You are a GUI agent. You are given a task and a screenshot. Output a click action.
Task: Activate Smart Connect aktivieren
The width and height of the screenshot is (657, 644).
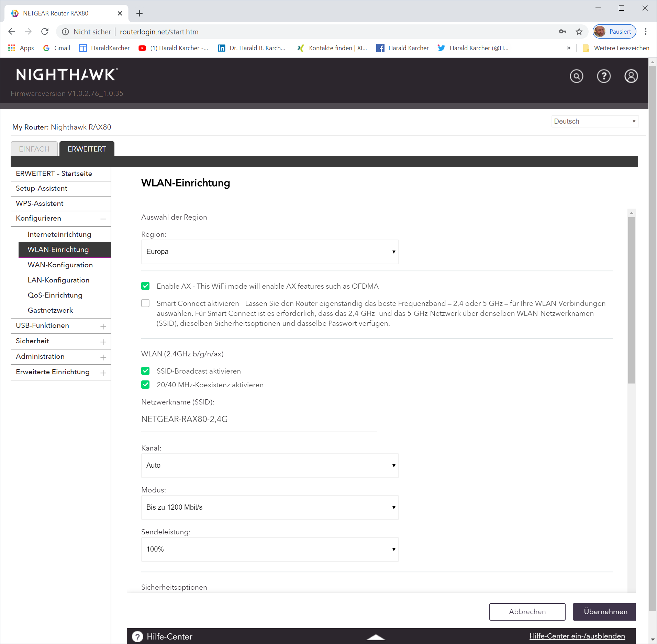(145, 303)
